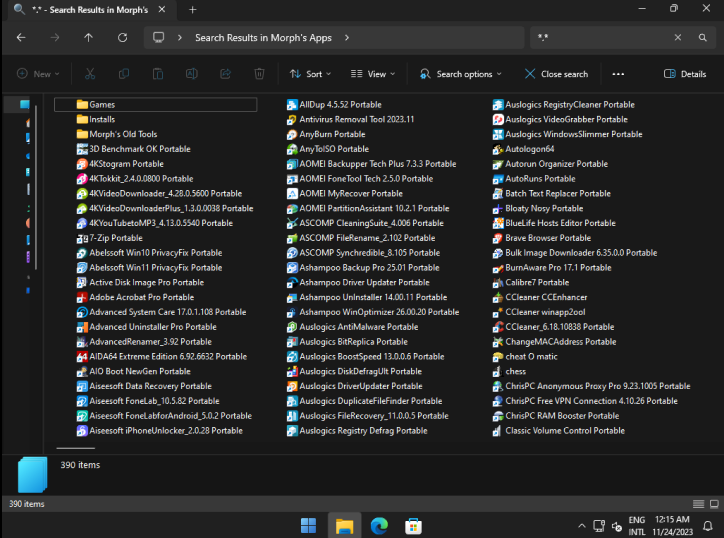The image size is (724, 538).
Task: Click File Explorer taskbar icon
Action: (344, 526)
